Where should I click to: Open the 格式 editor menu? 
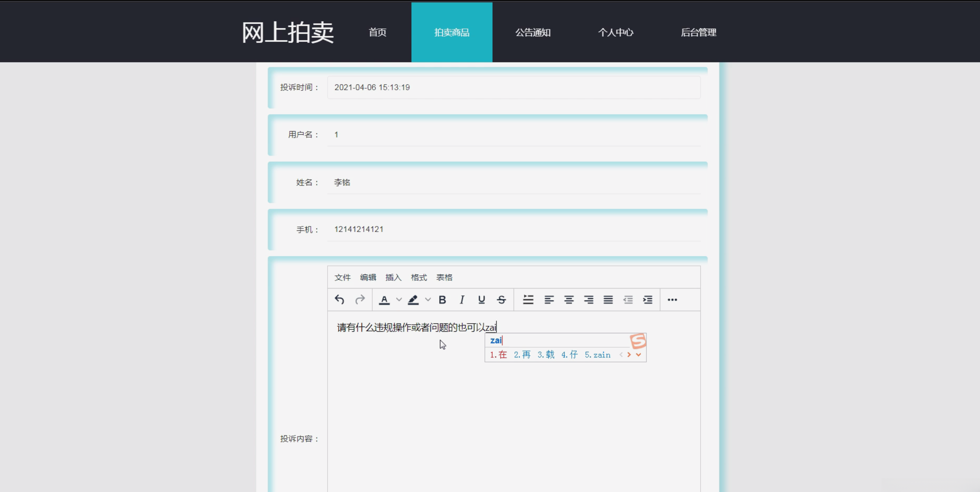click(x=419, y=277)
